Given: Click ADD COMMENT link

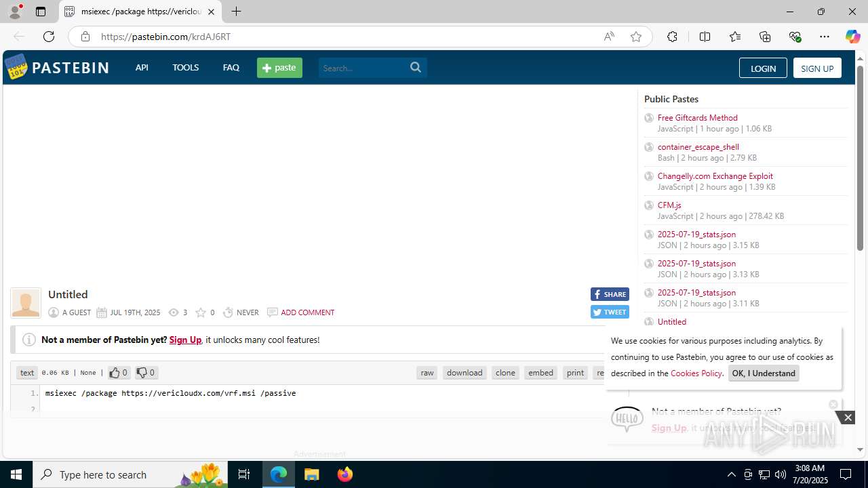Looking at the screenshot, I should [307, 312].
